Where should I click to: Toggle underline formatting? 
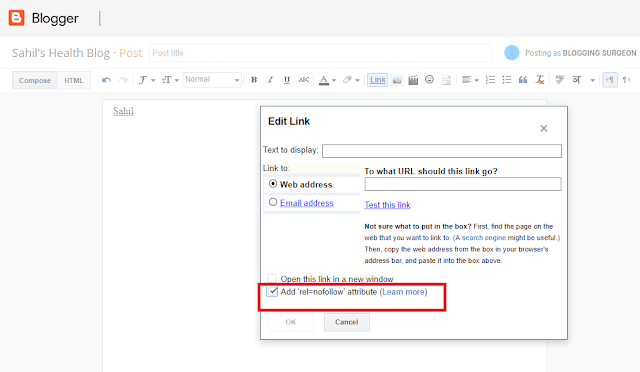coord(287,80)
